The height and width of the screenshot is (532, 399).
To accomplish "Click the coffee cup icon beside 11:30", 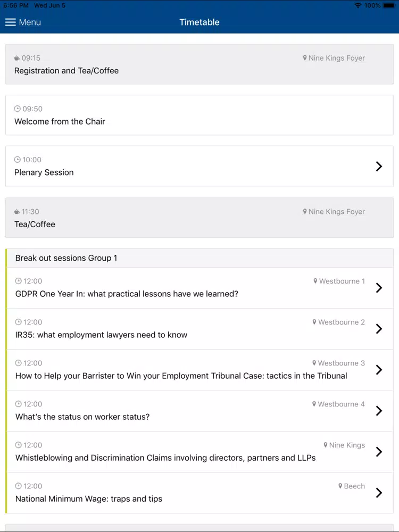I will click(x=16, y=212).
